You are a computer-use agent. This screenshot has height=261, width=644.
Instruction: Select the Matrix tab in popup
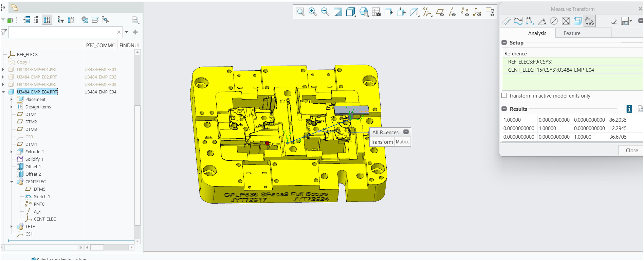(x=402, y=142)
